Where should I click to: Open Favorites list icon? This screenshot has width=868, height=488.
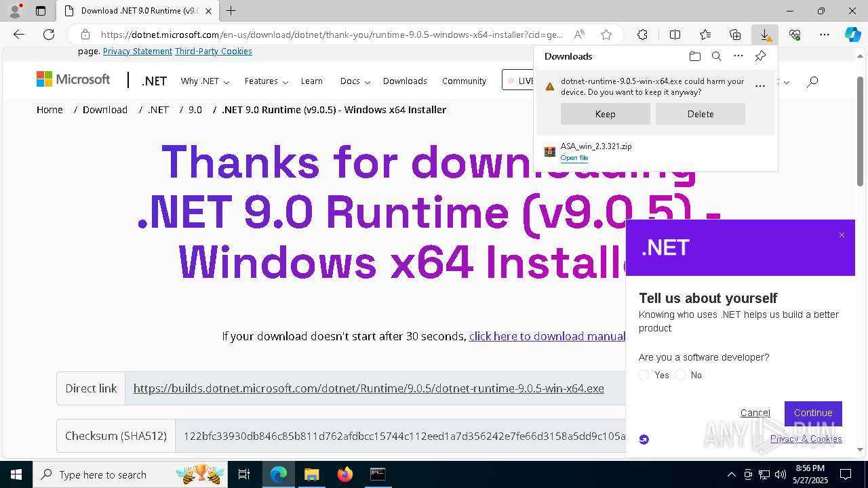705,35
